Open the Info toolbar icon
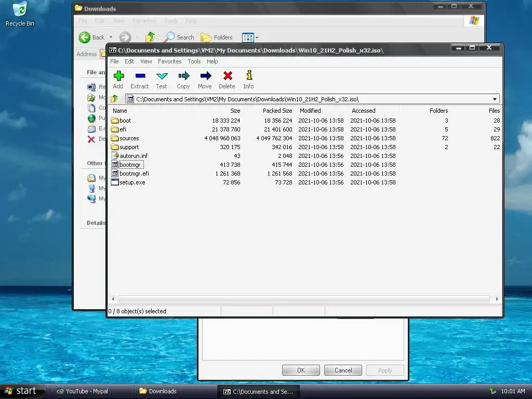 tap(249, 80)
